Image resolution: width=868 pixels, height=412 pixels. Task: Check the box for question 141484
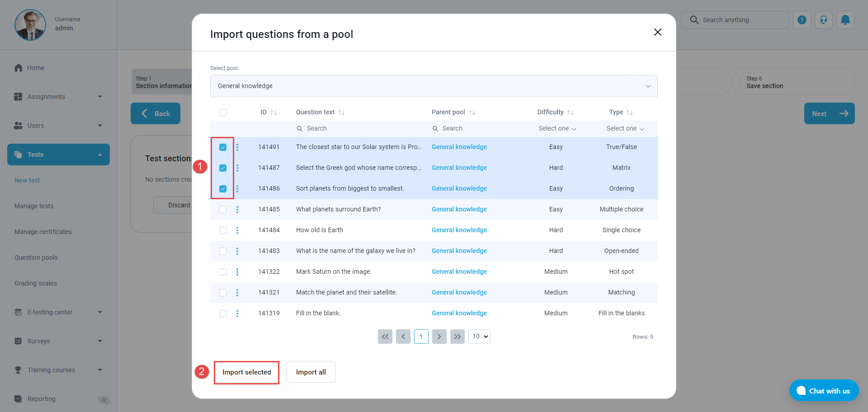pyautogui.click(x=223, y=230)
